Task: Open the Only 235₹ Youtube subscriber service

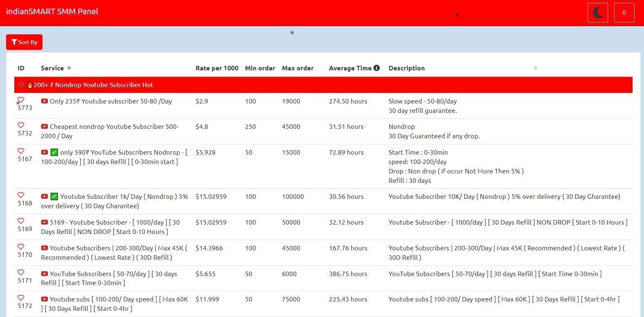Action: pyautogui.click(x=110, y=101)
